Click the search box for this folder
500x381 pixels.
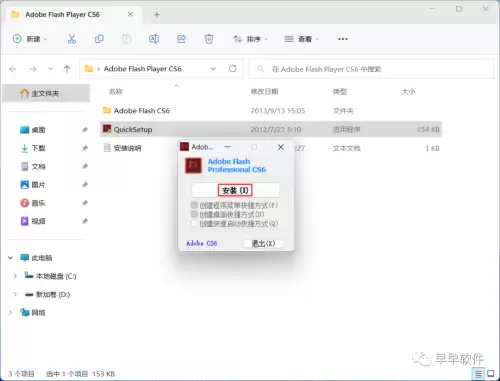[x=371, y=69]
